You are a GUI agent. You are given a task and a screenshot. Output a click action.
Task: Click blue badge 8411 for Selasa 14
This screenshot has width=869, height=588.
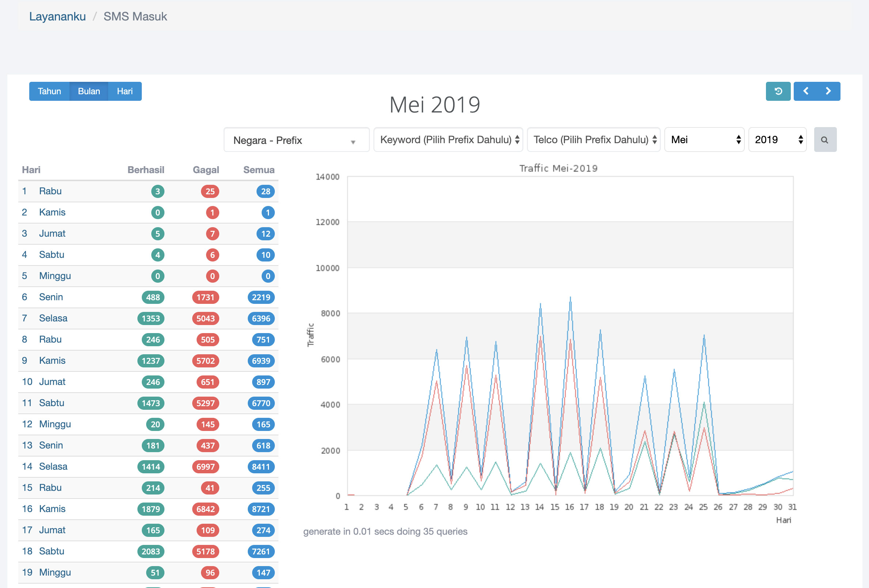[x=261, y=467]
